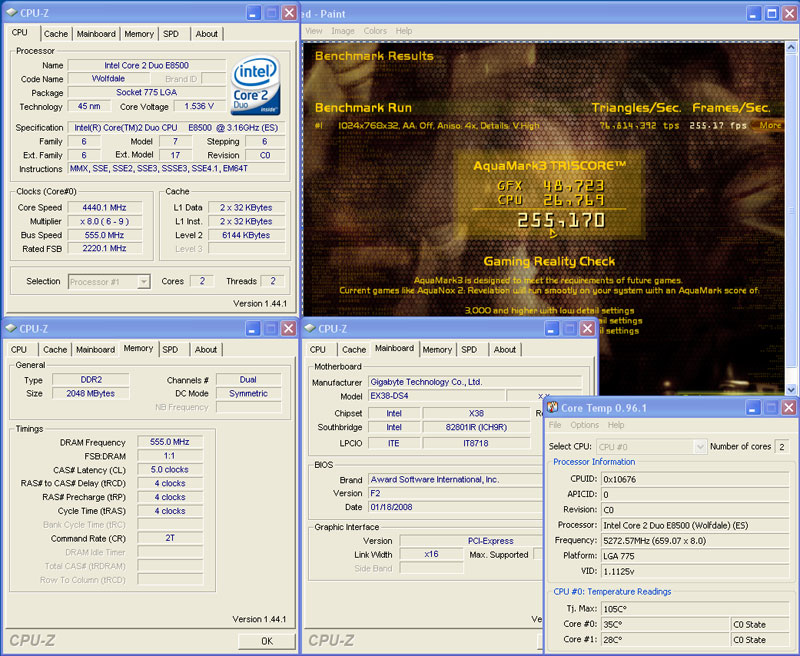
Task: Open About tab in the top CPU-Z window
Action: pyautogui.click(x=207, y=34)
